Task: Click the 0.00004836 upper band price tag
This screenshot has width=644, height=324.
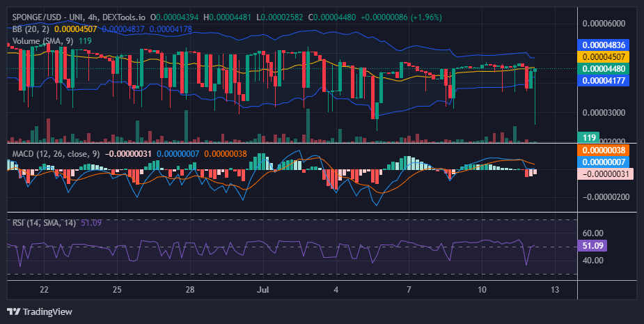Action: (603, 45)
